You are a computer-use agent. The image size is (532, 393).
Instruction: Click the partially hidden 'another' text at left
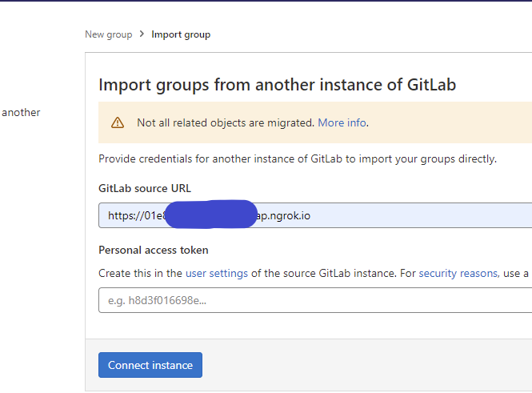[21, 112]
